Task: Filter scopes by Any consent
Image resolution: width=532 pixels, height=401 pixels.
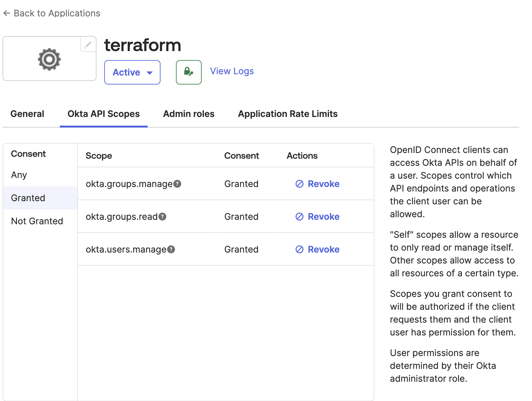Action: coord(40,175)
